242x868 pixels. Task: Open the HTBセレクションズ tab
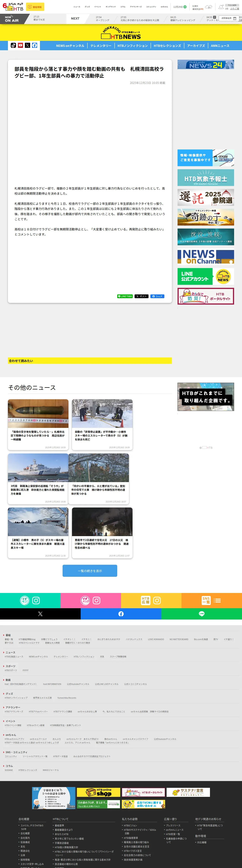(x=167, y=46)
